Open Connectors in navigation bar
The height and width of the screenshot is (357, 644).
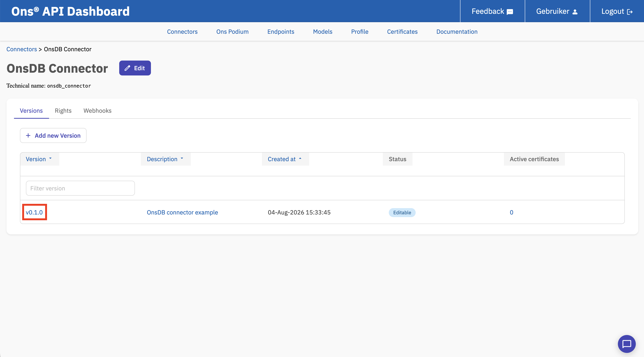pyautogui.click(x=182, y=32)
